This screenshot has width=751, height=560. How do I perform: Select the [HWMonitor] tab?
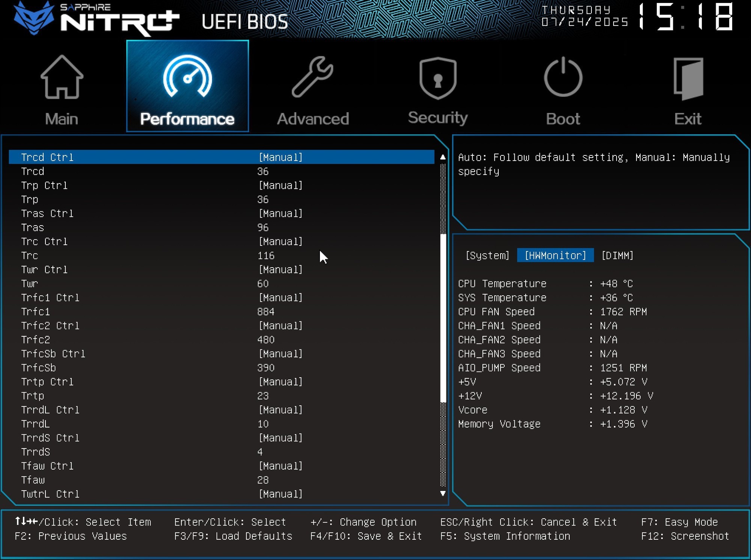tap(555, 256)
